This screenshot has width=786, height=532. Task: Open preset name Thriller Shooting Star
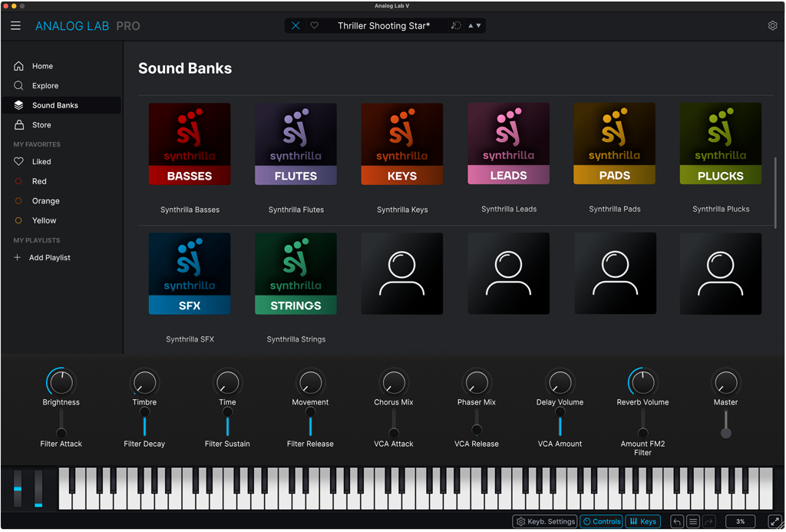(384, 26)
